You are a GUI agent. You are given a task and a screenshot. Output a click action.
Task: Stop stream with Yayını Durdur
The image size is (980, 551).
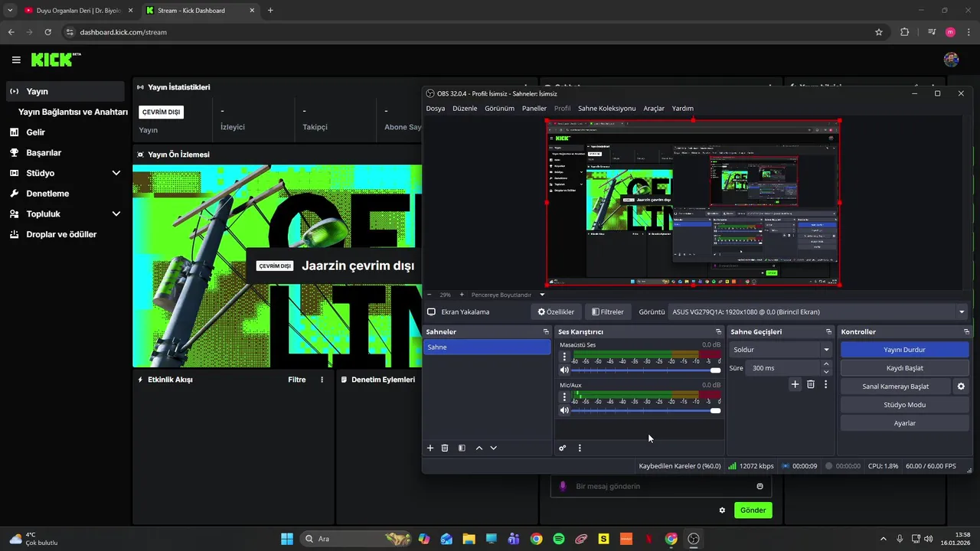point(904,350)
